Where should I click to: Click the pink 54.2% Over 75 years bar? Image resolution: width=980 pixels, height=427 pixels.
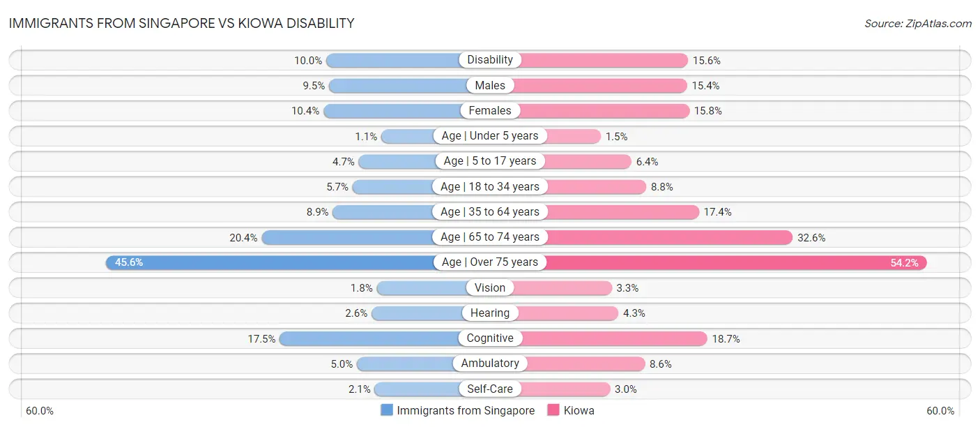pyautogui.click(x=732, y=262)
